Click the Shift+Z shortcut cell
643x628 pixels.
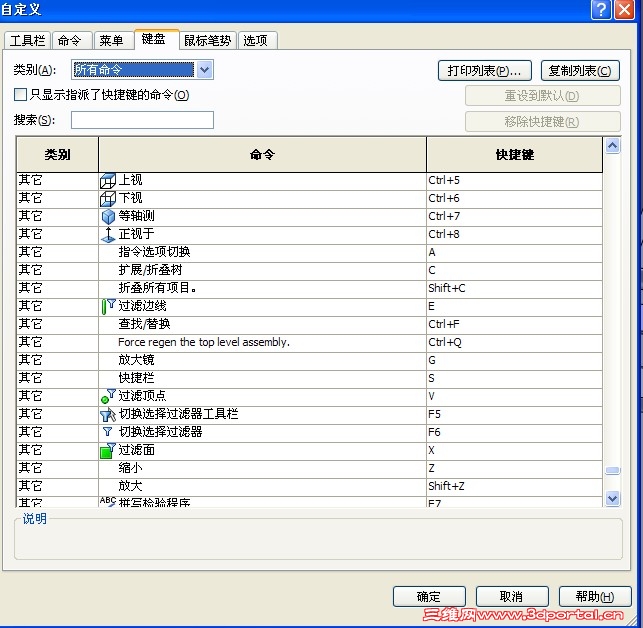pyautogui.click(x=515, y=486)
